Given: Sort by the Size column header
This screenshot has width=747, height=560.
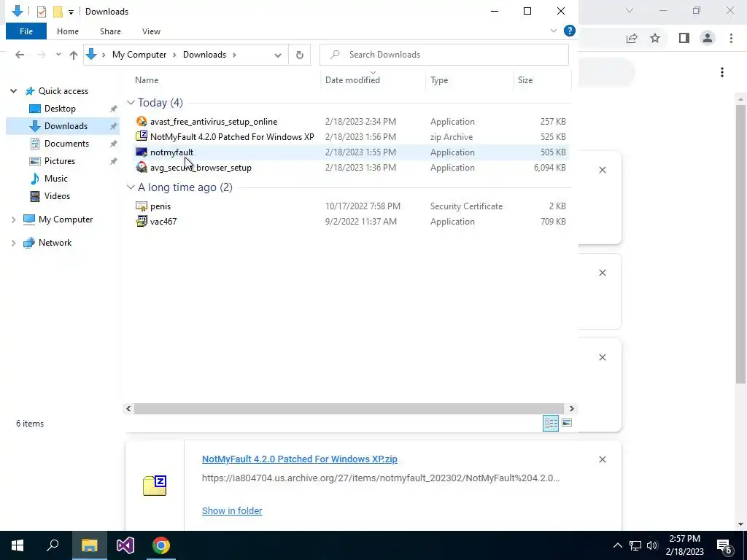Looking at the screenshot, I should click(525, 80).
